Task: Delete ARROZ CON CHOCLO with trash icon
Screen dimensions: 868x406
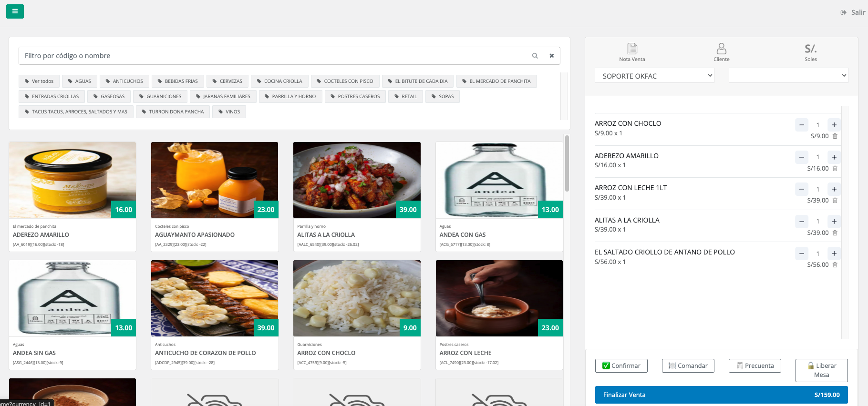Action: click(835, 136)
